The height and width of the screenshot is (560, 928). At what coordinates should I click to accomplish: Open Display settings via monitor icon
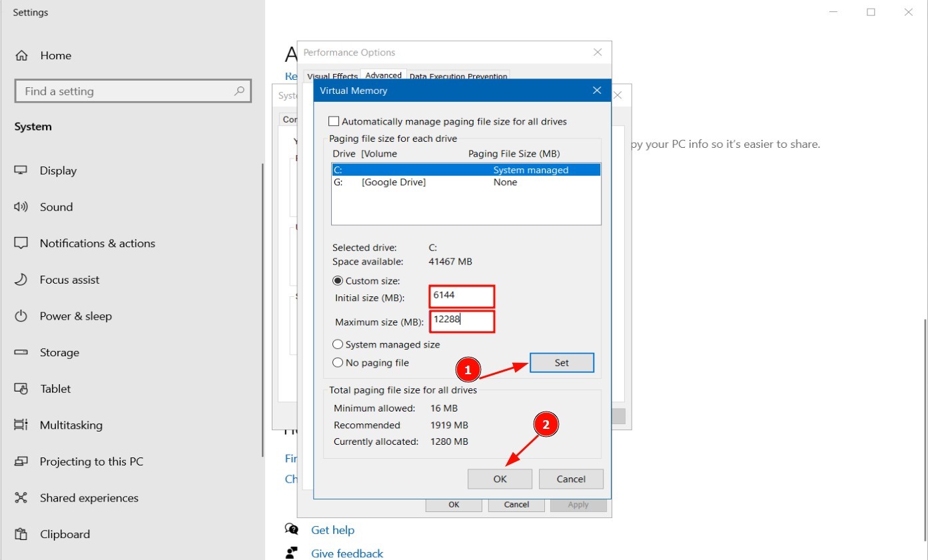coord(21,170)
